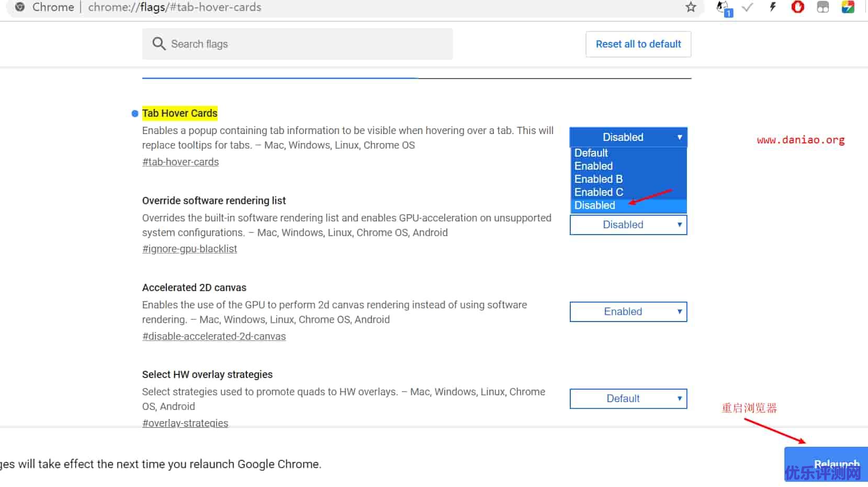The image size is (868, 487).
Task: Open the cat extension with badge 1
Action: (724, 8)
